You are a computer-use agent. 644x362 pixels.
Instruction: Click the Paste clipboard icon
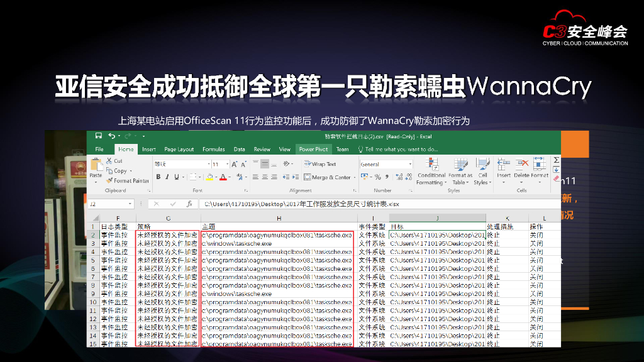click(x=96, y=167)
